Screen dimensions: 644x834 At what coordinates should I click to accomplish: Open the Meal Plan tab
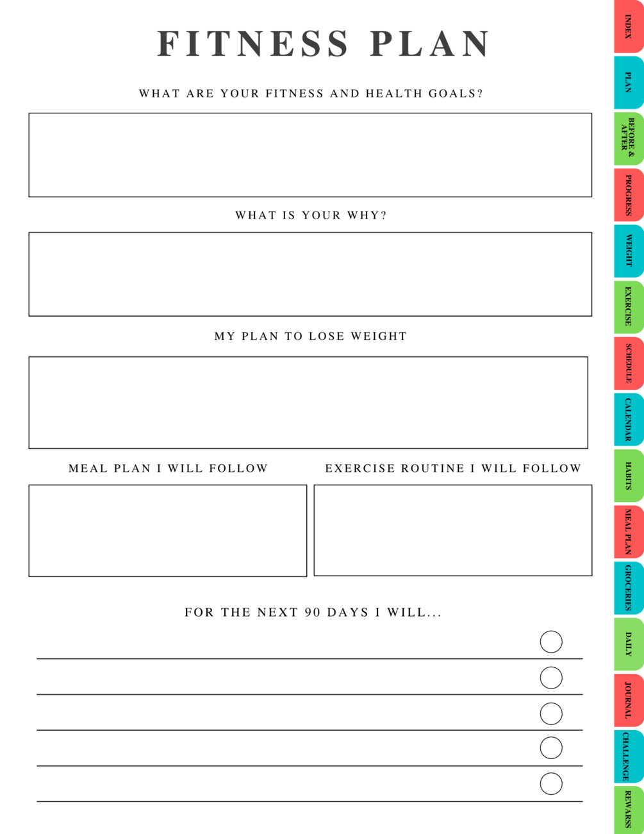click(x=628, y=531)
